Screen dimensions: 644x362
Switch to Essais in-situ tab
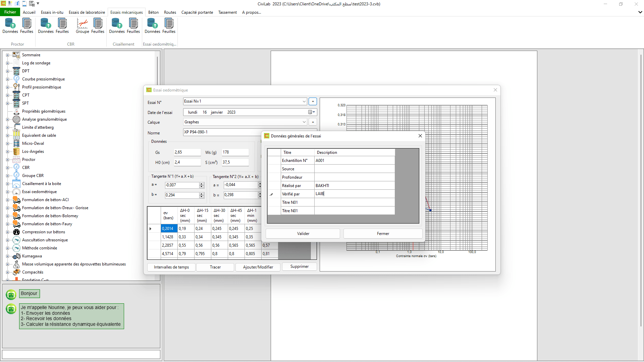click(x=52, y=12)
